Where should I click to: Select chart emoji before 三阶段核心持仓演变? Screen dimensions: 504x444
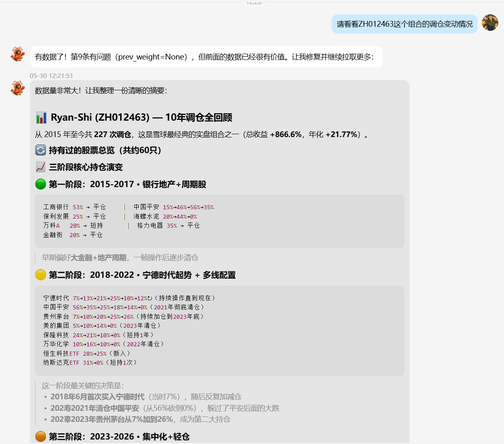(41, 167)
